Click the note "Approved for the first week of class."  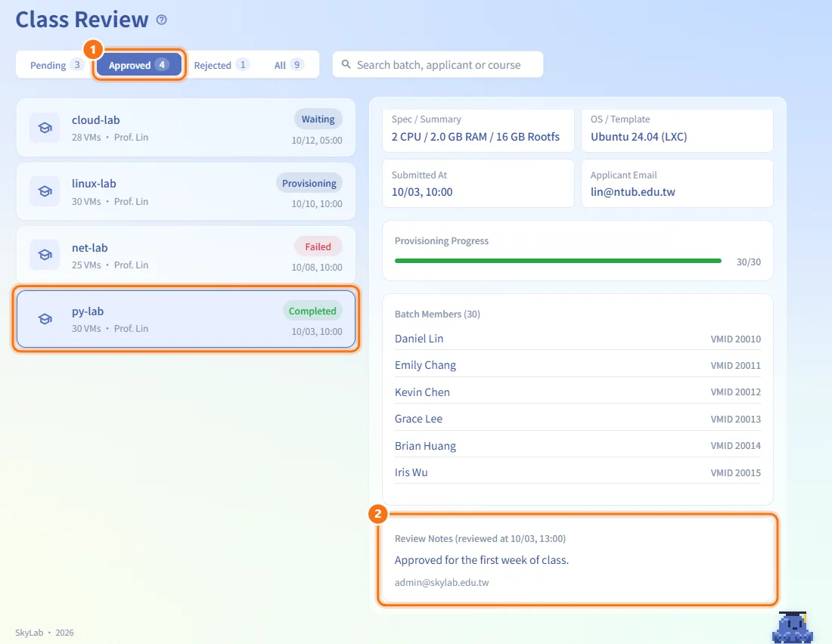482,560
